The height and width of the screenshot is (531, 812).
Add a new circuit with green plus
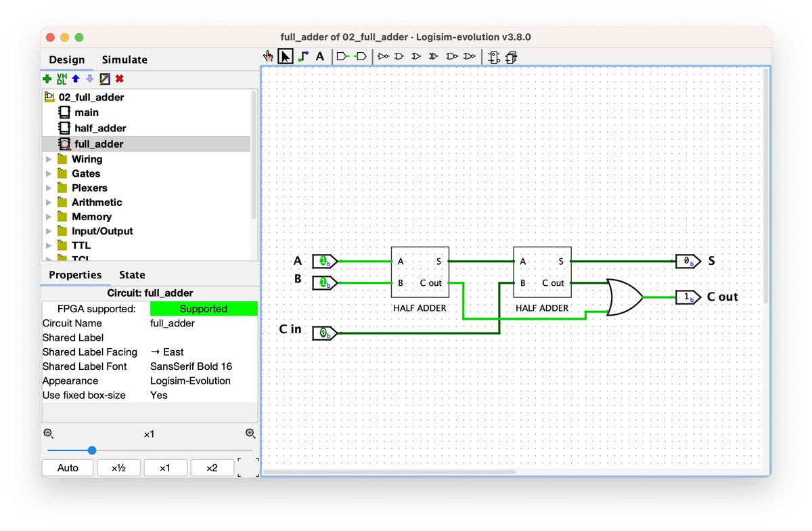click(47, 79)
